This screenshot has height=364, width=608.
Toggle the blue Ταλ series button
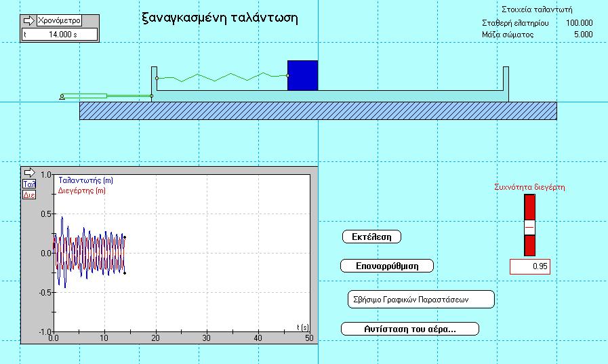pos(29,184)
